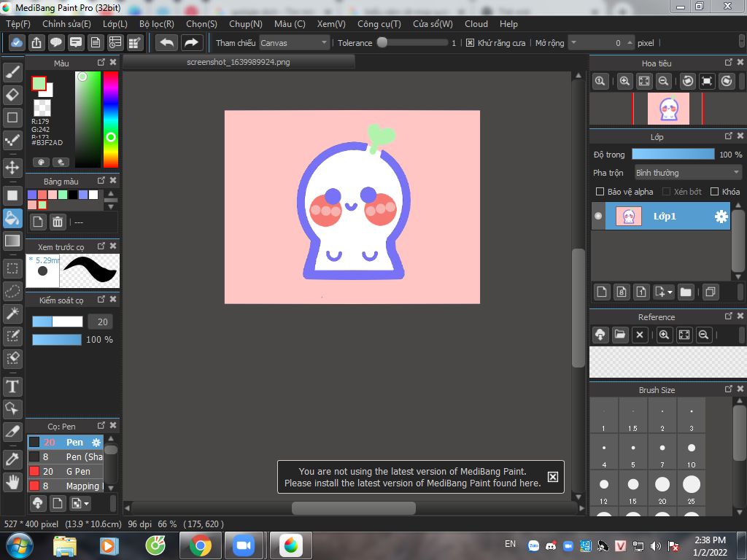Open the Chỉnh sửa(E) menu
This screenshot has width=747, height=560.
(x=66, y=24)
